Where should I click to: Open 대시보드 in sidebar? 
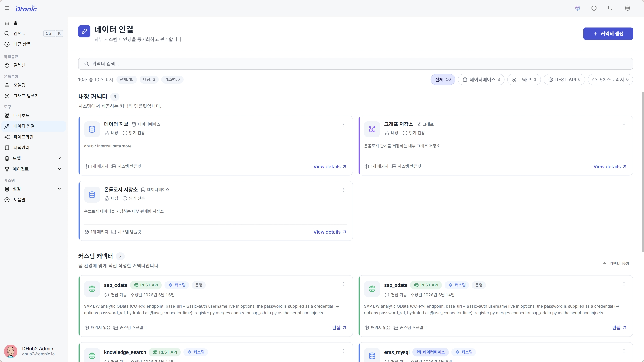click(34, 116)
